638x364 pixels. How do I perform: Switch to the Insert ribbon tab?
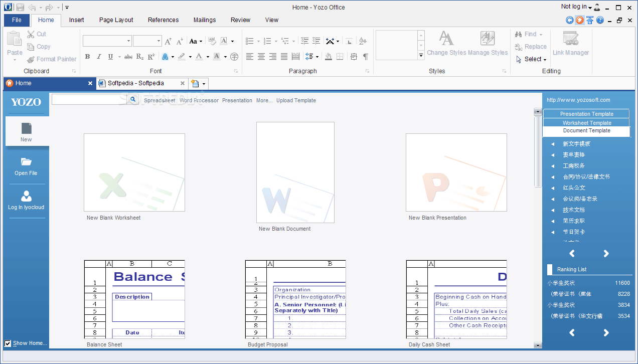77,20
